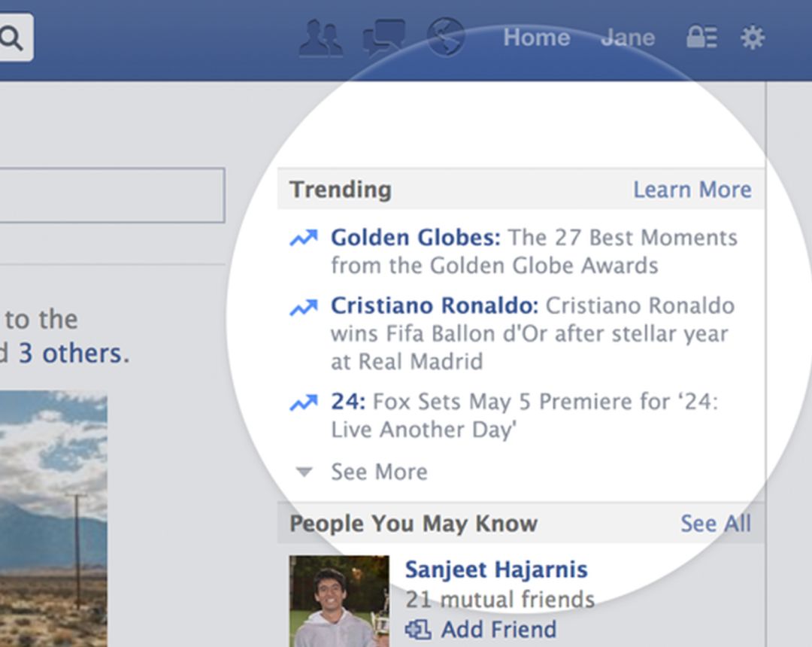The height and width of the screenshot is (647, 812).
Task: Open the Golden Globes trending topic
Action: (x=415, y=238)
